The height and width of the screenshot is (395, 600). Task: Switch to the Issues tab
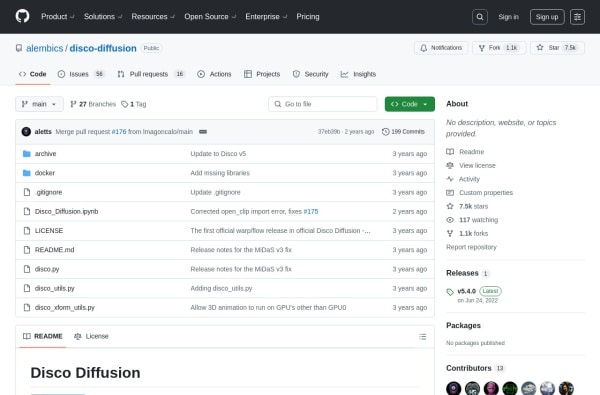80,74
